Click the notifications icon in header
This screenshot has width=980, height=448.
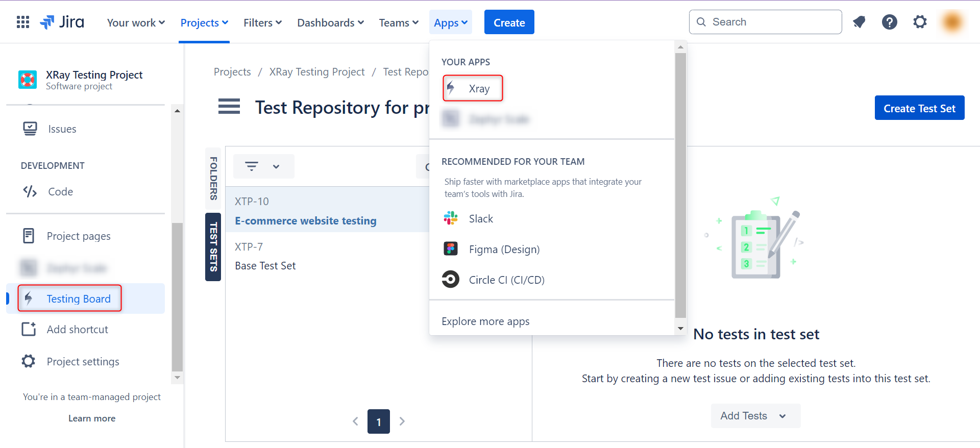[859, 22]
